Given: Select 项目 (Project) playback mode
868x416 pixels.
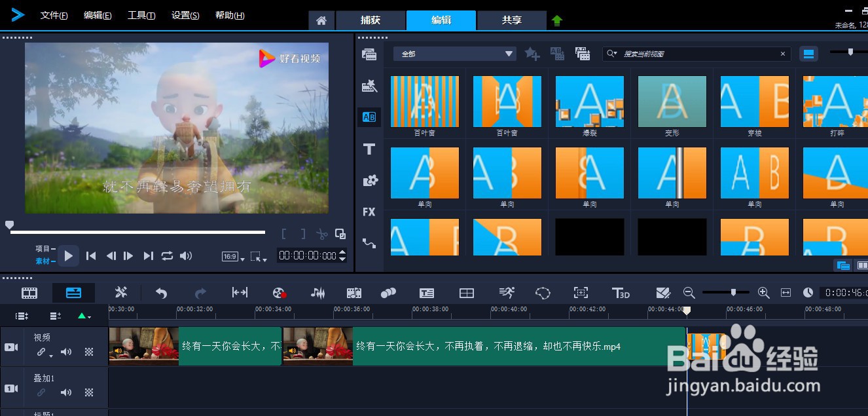Looking at the screenshot, I should (45, 248).
